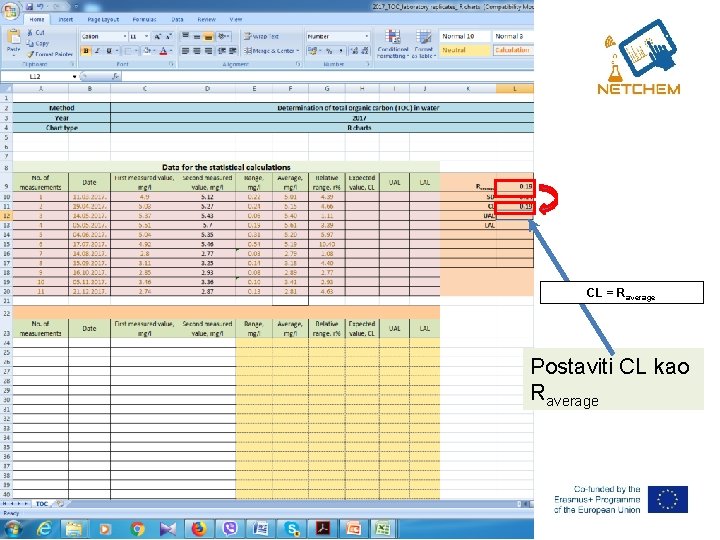Open Google Chrome from taskbar

tap(137, 529)
